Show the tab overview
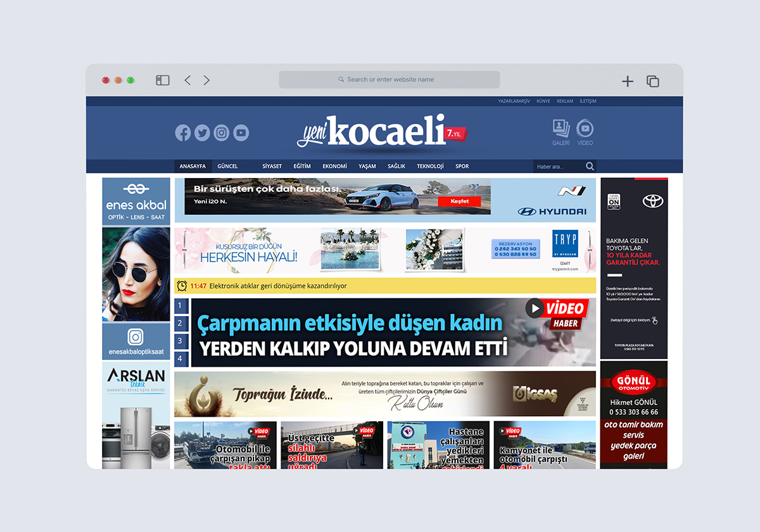This screenshot has width=760, height=532. pos(652,81)
